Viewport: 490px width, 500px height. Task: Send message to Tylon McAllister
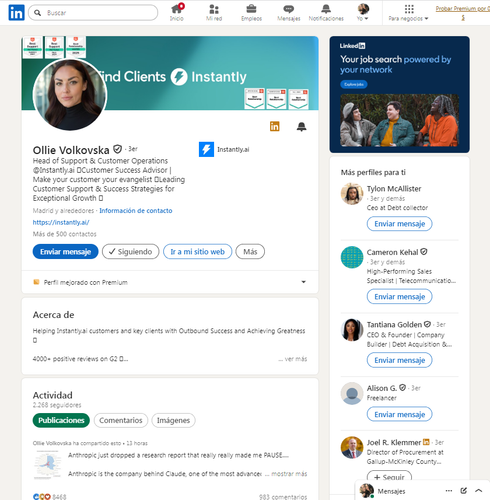pyautogui.click(x=399, y=224)
